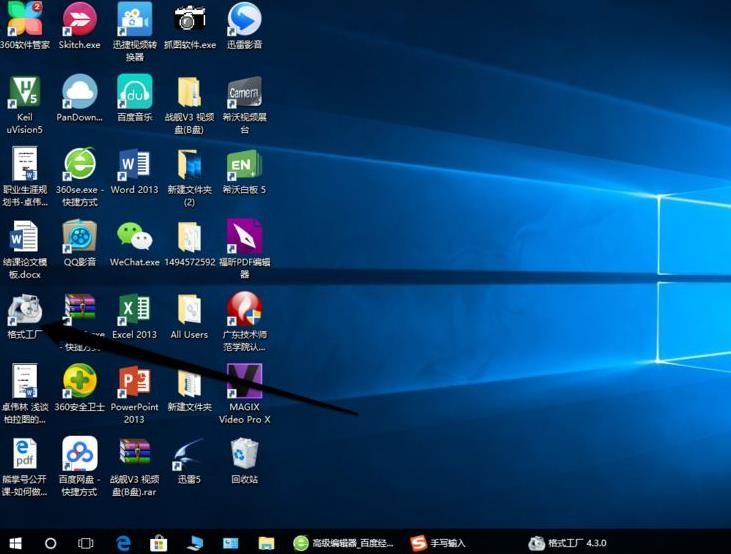Viewport: 731px width, 554px height.
Task: Click the Word 2013 shortcut icon
Action: tap(134, 171)
